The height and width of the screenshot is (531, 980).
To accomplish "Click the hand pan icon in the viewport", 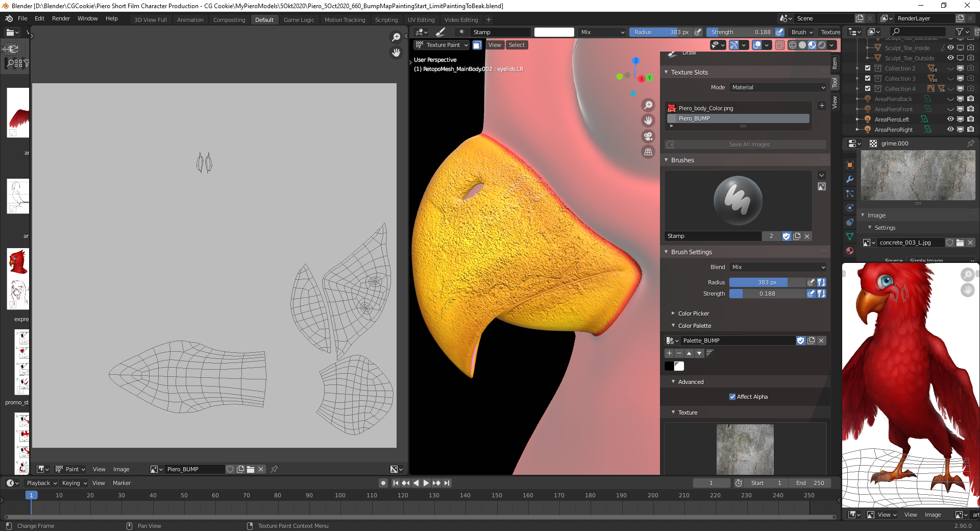I will [648, 120].
